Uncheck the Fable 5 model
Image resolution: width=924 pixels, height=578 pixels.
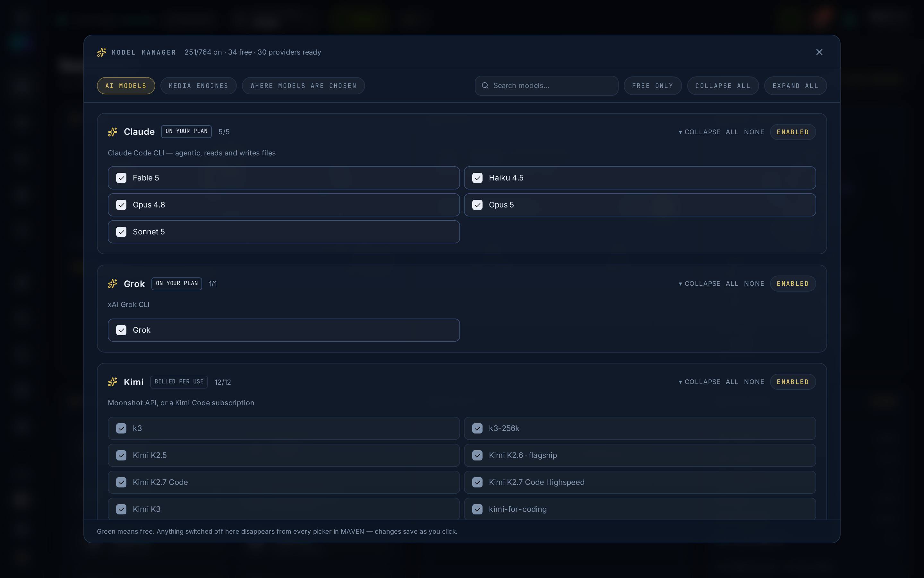(x=121, y=178)
